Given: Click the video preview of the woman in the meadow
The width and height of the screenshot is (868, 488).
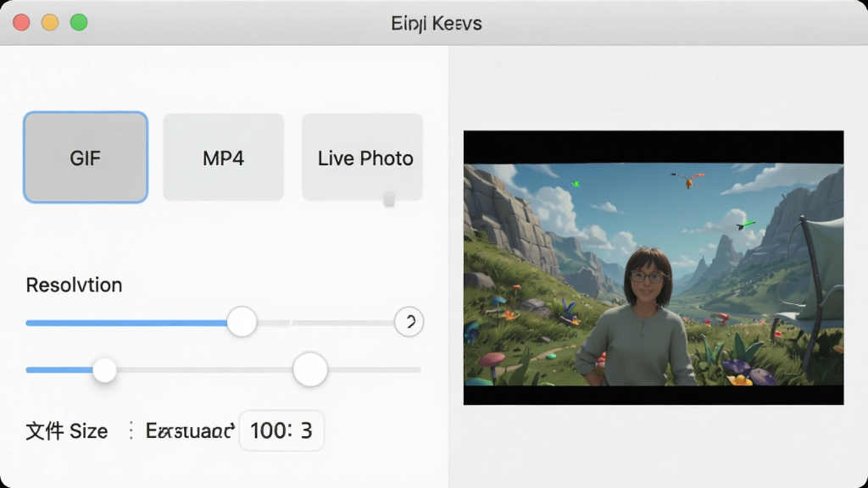Looking at the screenshot, I should pyautogui.click(x=654, y=268).
